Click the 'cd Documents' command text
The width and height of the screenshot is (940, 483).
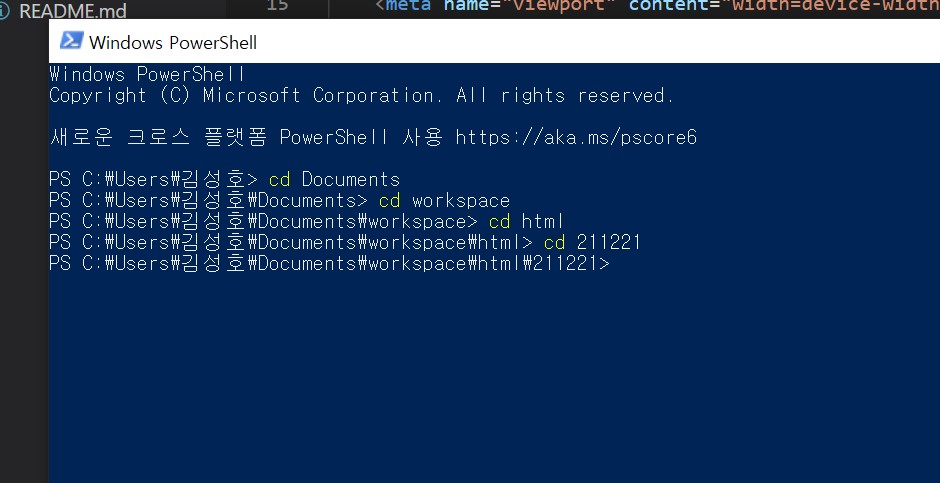(335, 180)
